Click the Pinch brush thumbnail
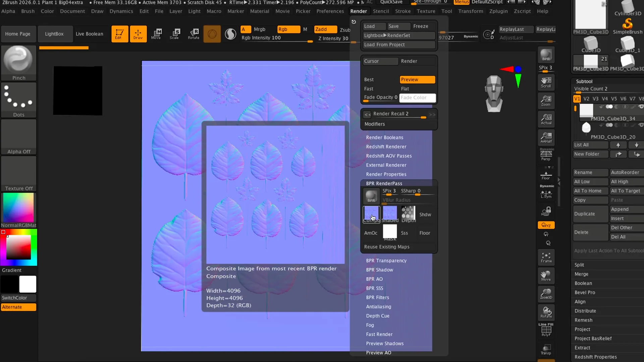This screenshot has height=362, width=644. pos(19,63)
